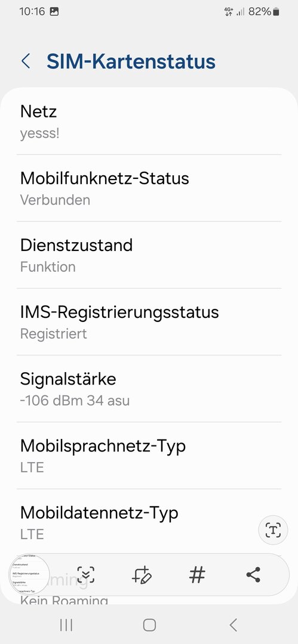298x644 pixels.
Task: Select the Mobilsprachnetz-Typ LTE entry
Action: pyautogui.click(x=149, y=456)
